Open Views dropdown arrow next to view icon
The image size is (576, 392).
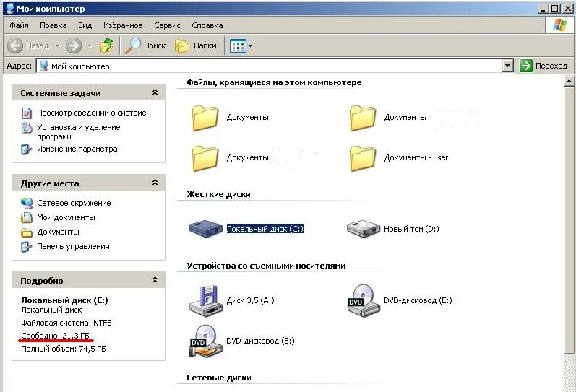(x=250, y=46)
